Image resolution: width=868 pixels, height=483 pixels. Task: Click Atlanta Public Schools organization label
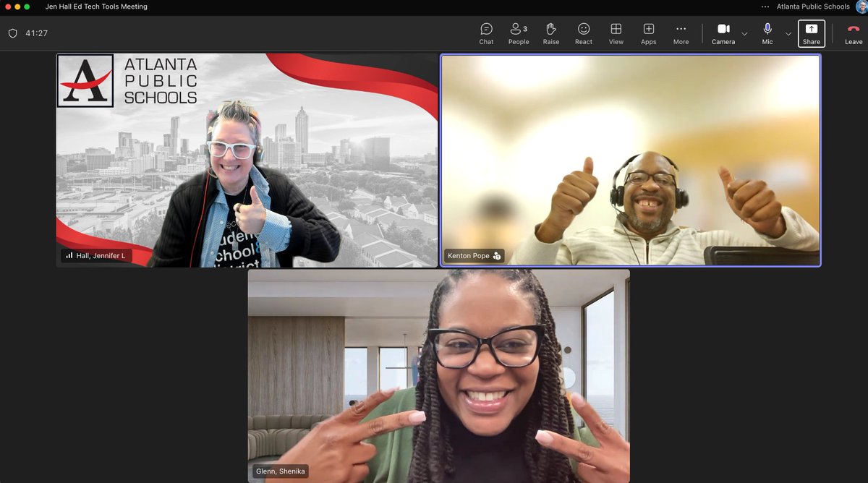pyautogui.click(x=813, y=7)
